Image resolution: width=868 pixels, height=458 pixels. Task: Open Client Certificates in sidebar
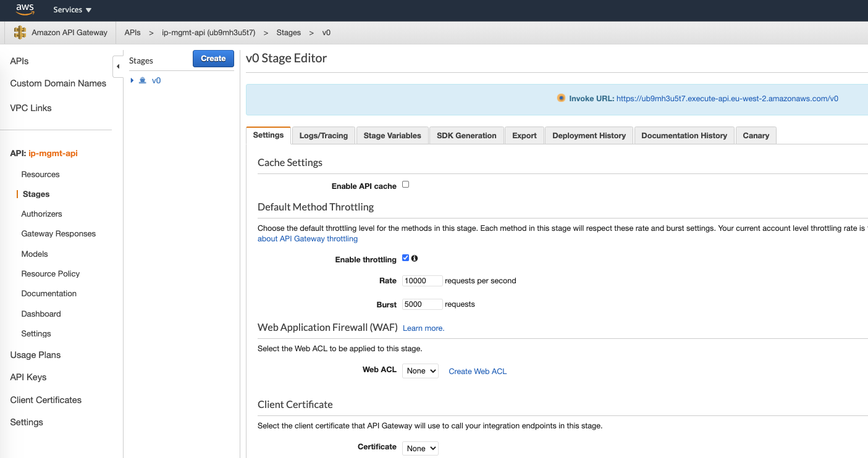point(46,400)
